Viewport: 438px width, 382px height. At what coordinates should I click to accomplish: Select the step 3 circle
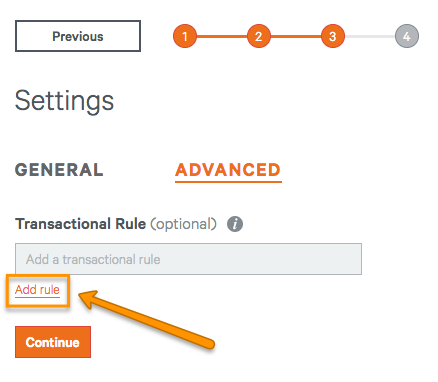(x=333, y=36)
